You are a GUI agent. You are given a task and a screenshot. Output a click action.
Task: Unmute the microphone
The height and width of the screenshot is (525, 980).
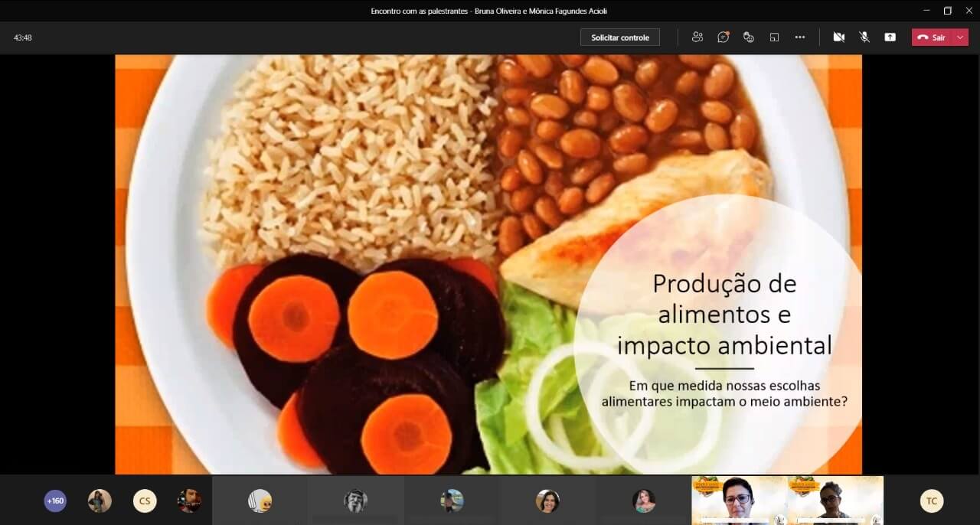pyautogui.click(x=864, y=37)
